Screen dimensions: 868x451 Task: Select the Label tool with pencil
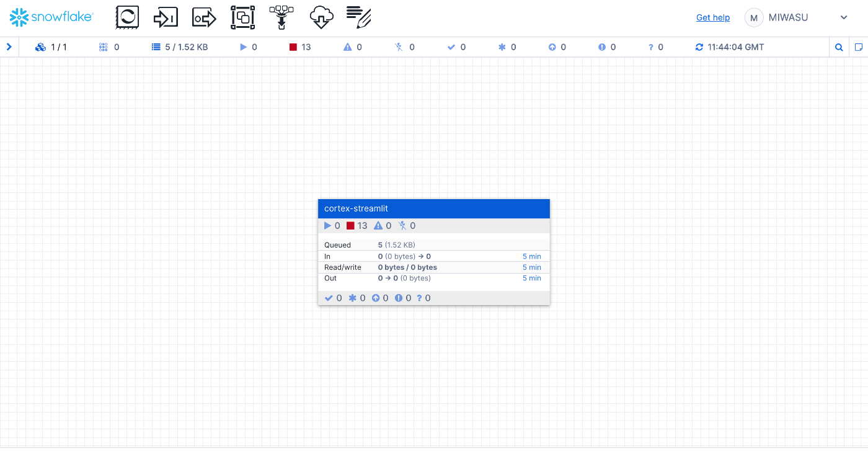coord(359,17)
